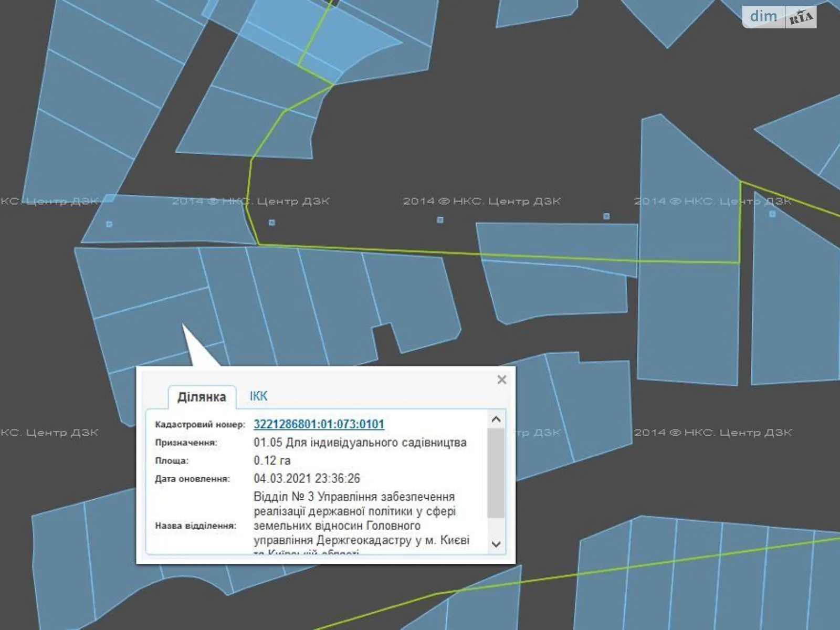
Task: Click the popup scrollbar up arrow
Action: click(496, 419)
